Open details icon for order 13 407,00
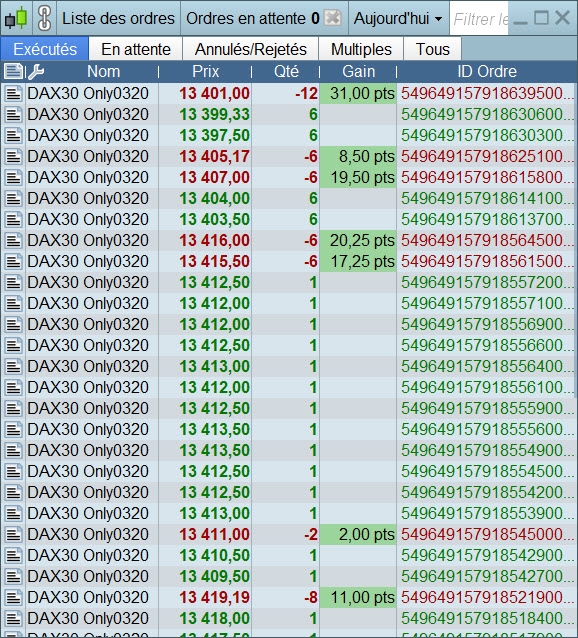578x638 pixels. click(13, 177)
